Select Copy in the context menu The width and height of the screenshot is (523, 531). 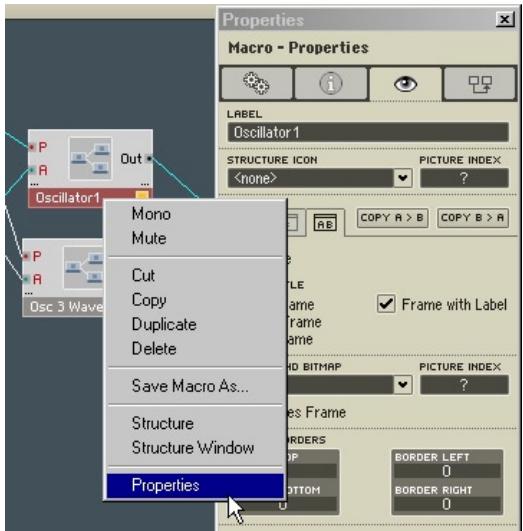tap(195, 300)
